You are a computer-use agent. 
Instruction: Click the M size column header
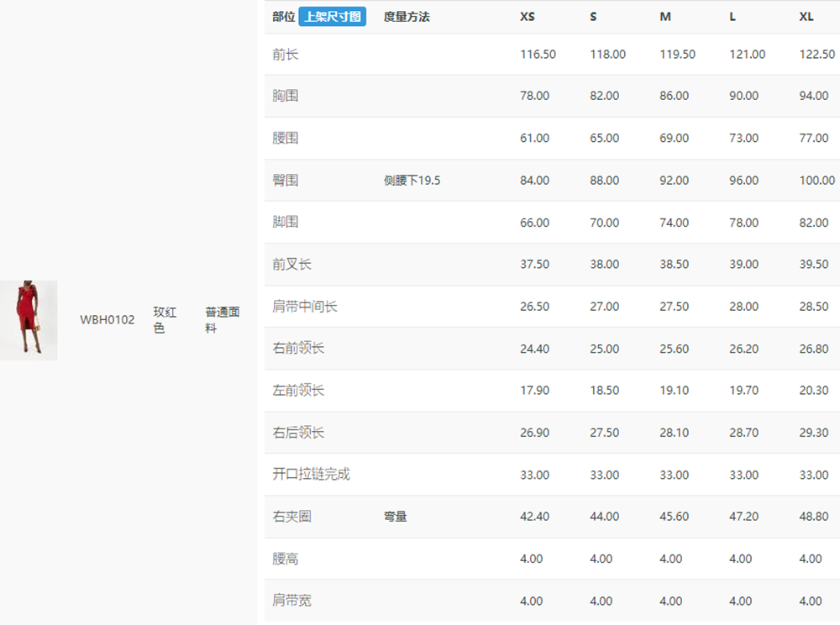point(664,17)
